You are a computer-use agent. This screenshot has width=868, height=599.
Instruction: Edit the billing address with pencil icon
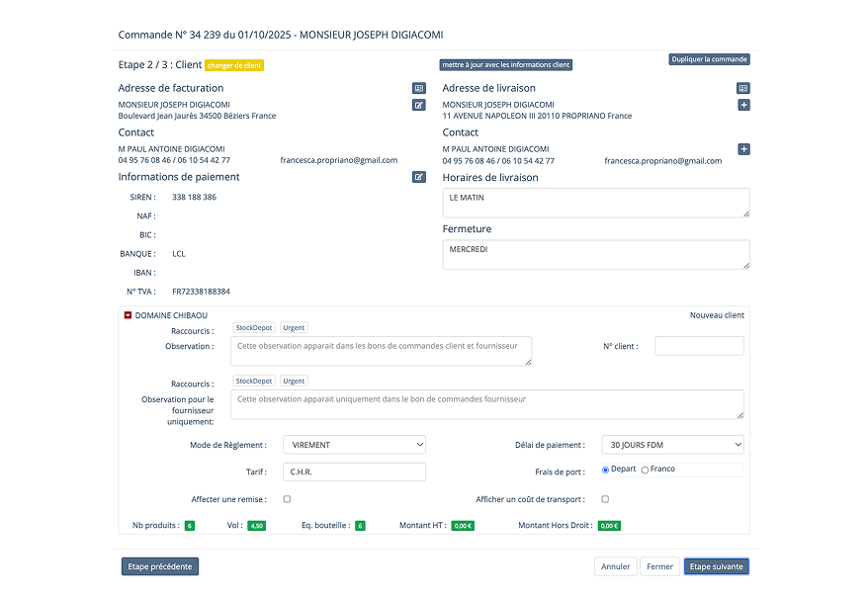pyautogui.click(x=419, y=105)
